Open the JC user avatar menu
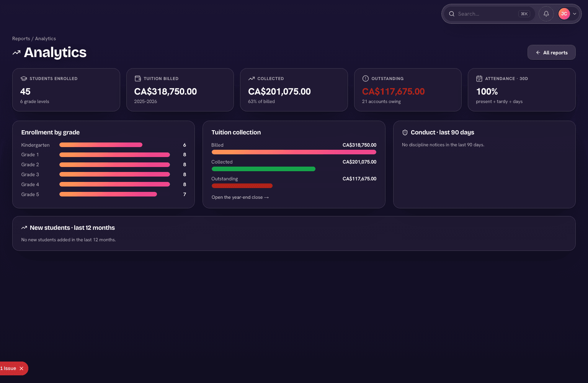 click(x=564, y=14)
